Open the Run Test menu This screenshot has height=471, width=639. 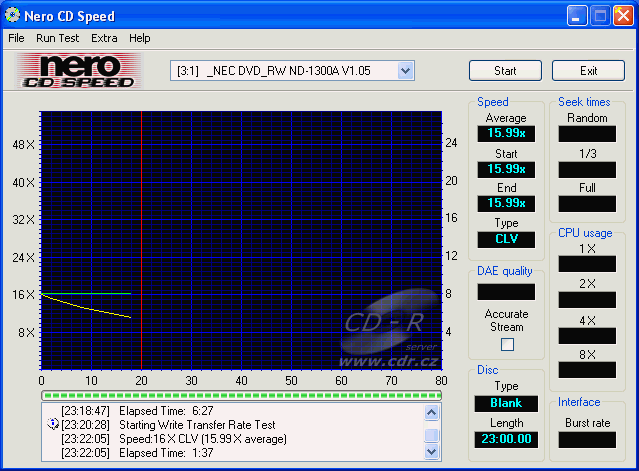[x=57, y=38]
